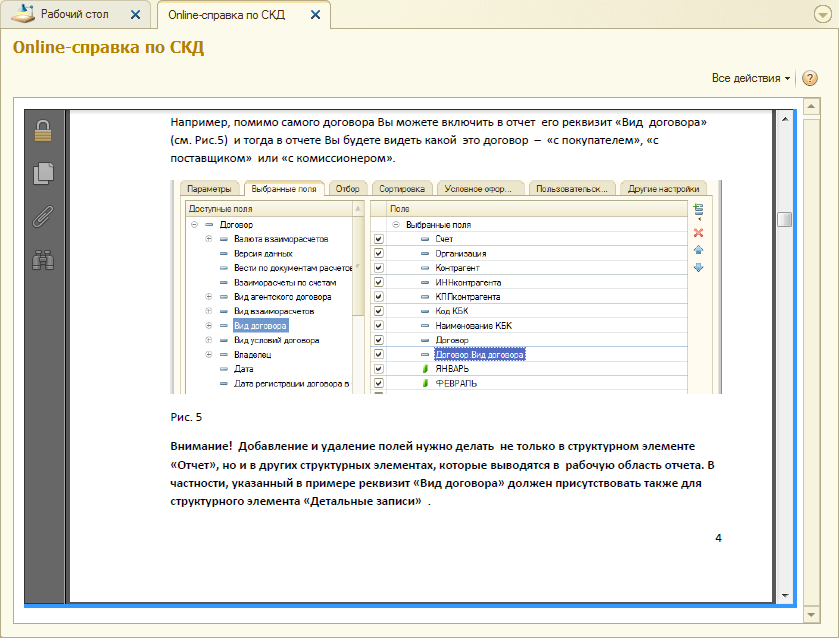Click the Доступные поля column header
The height and width of the screenshot is (638, 839).
[269, 209]
